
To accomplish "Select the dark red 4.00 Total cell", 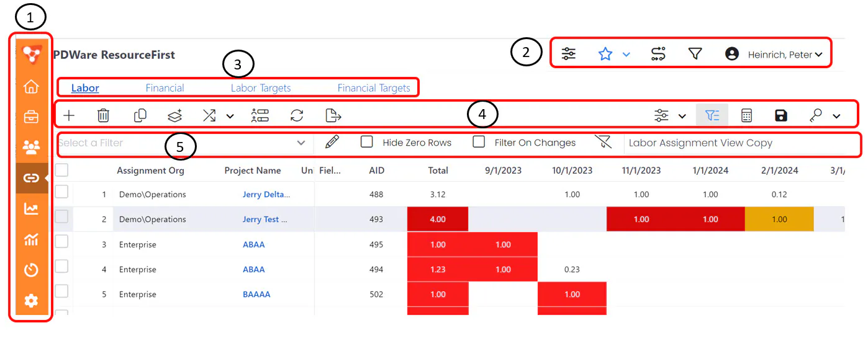I will tap(438, 220).
